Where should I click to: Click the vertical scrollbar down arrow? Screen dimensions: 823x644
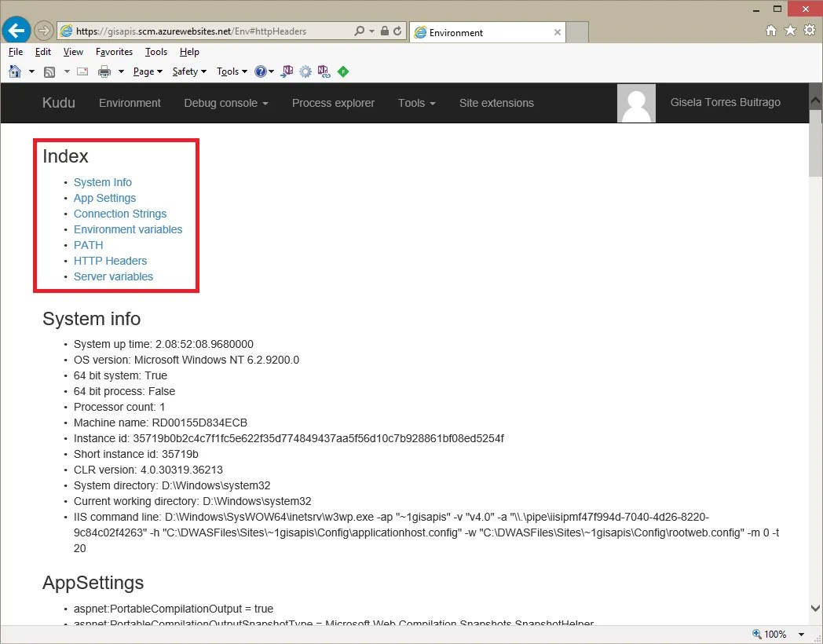pos(816,609)
